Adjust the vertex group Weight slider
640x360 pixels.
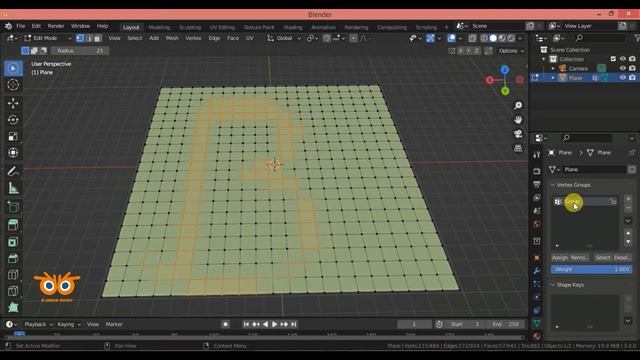pos(591,269)
